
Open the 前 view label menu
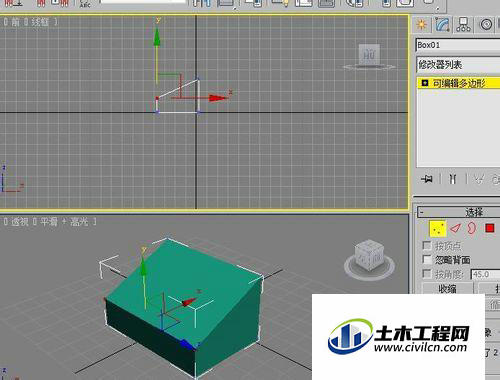tap(15, 22)
